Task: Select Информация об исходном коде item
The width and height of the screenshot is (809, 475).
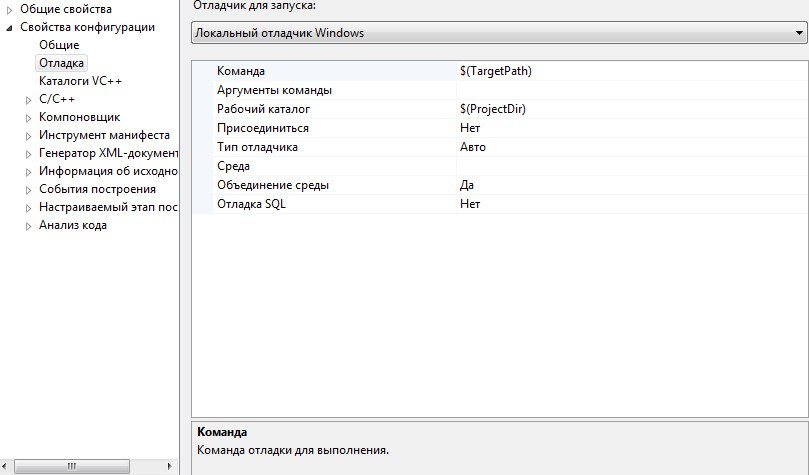Action: pos(108,171)
